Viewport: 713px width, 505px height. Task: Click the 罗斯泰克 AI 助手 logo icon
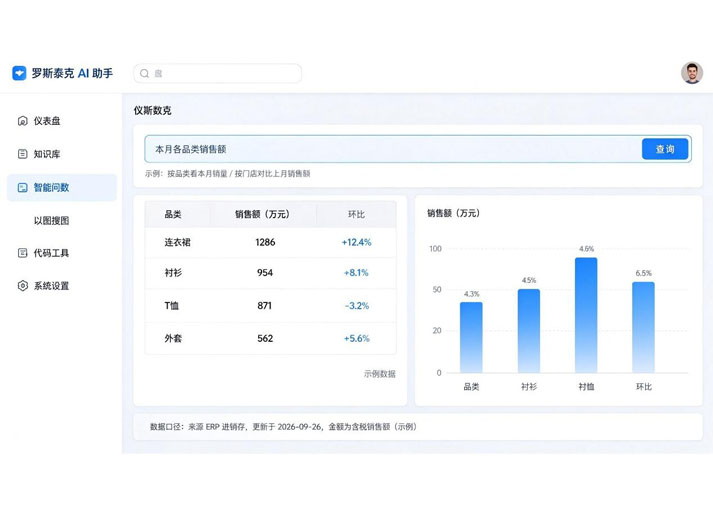[19, 73]
